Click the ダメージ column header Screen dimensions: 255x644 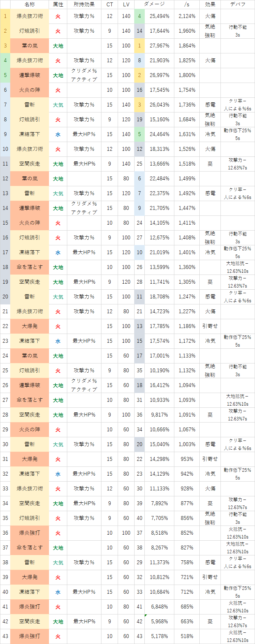(154, 5)
